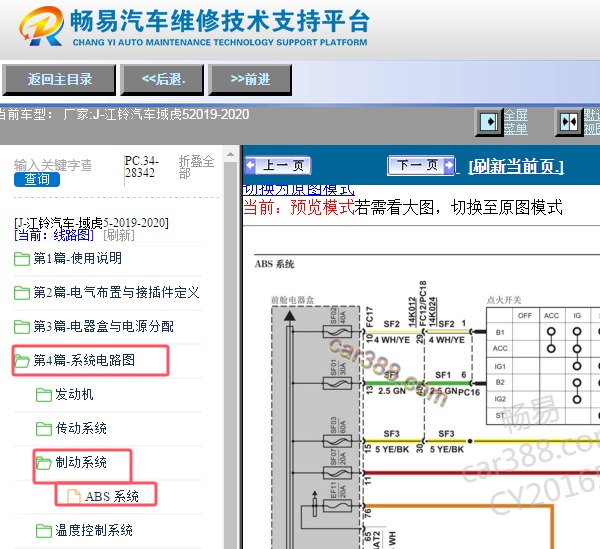Click the Chang Yi platform logo
600x549 pixels.
pyautogui.click(x=42, y=26)
